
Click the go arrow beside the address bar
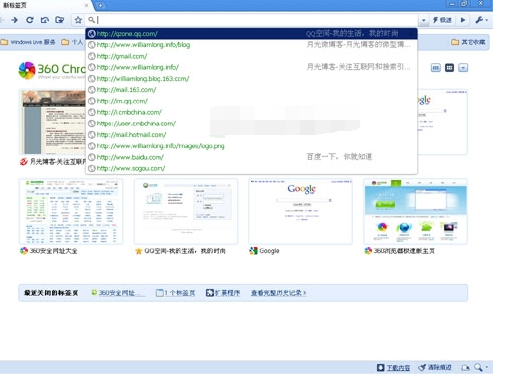coord(463,20)
